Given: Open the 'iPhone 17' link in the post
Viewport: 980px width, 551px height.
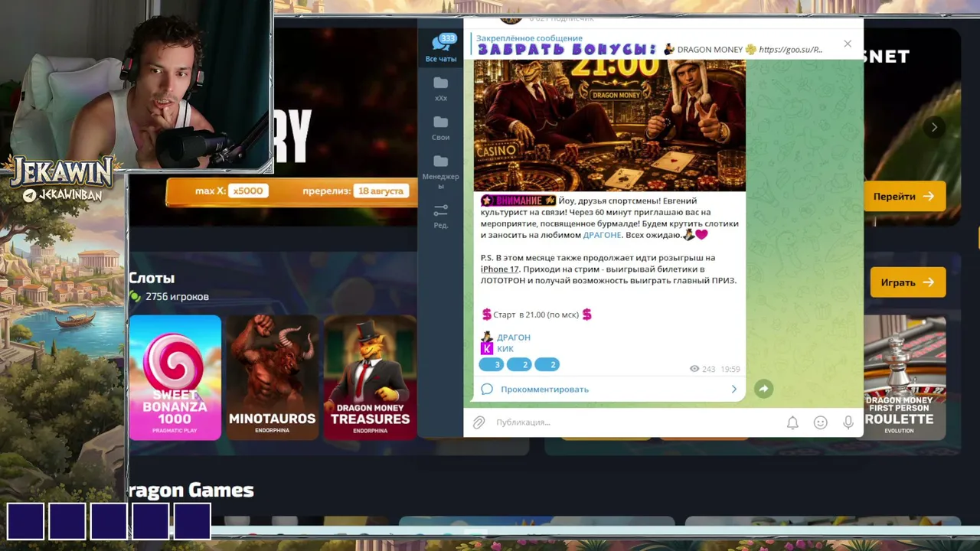Looking at the screenshot, I should (x=500, y=269).
